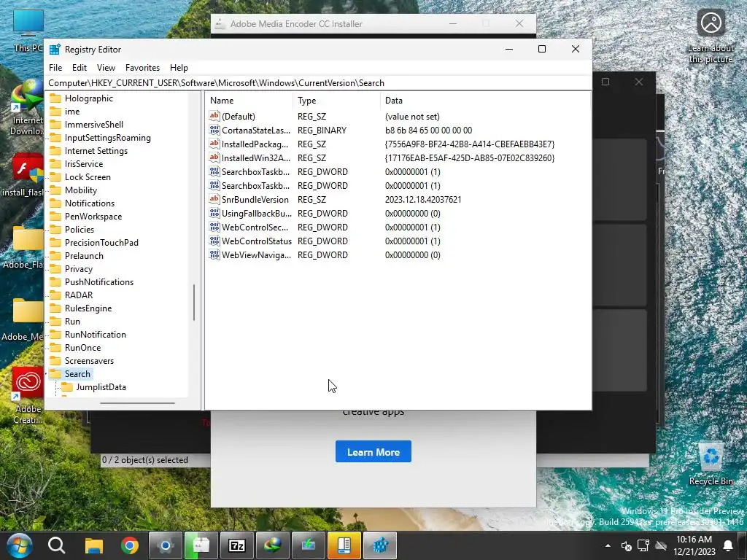Click the b8 6b 84 65 data cell
The width and height of the screenshot is (747, 560).
tap(428, 130)
